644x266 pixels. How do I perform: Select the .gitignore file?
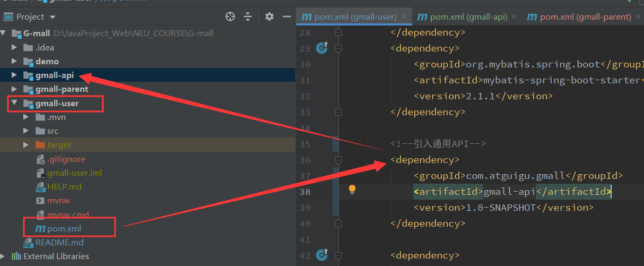66,159
